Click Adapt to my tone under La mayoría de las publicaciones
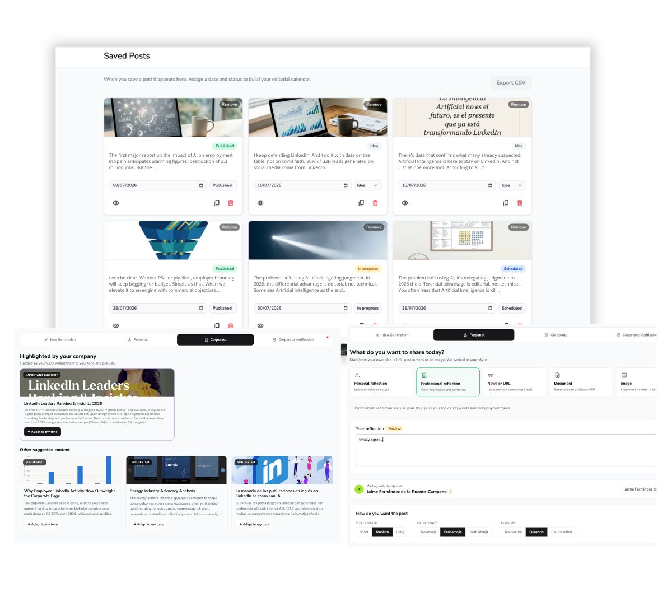672x616 pixels. pos(254,524)
